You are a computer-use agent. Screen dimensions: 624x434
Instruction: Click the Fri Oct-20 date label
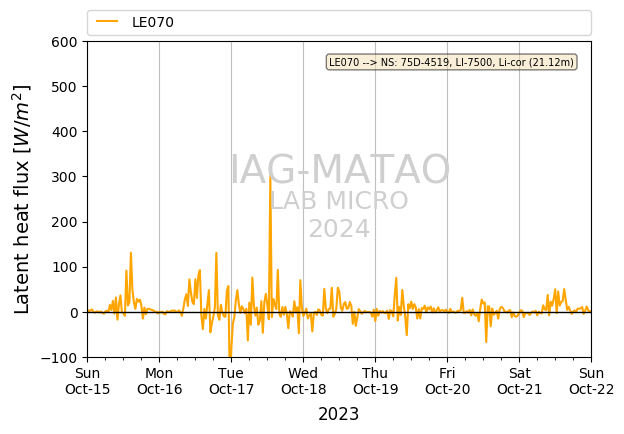(x=447, y=381)
